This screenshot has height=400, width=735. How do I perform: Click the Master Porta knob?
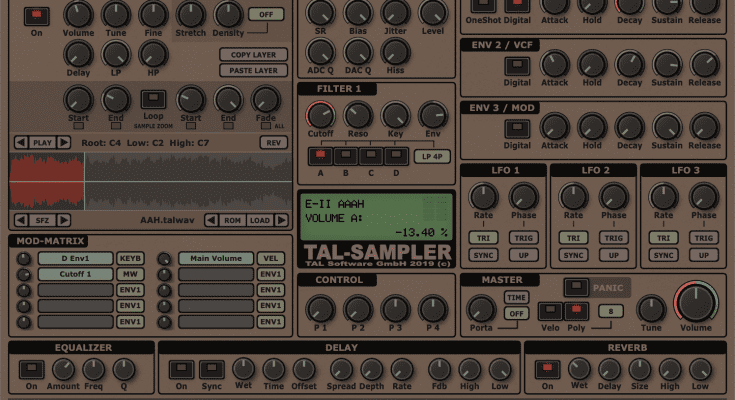click(481, 308)
